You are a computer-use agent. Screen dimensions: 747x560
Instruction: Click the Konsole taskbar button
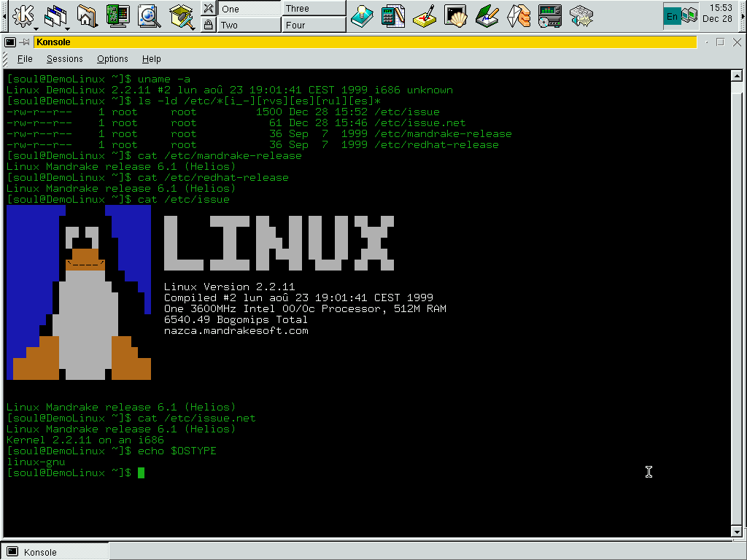[55, 552]
